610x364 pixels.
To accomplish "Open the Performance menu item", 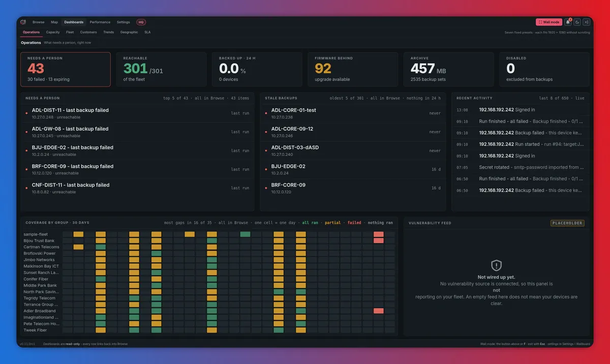I will tap(100, 22).
